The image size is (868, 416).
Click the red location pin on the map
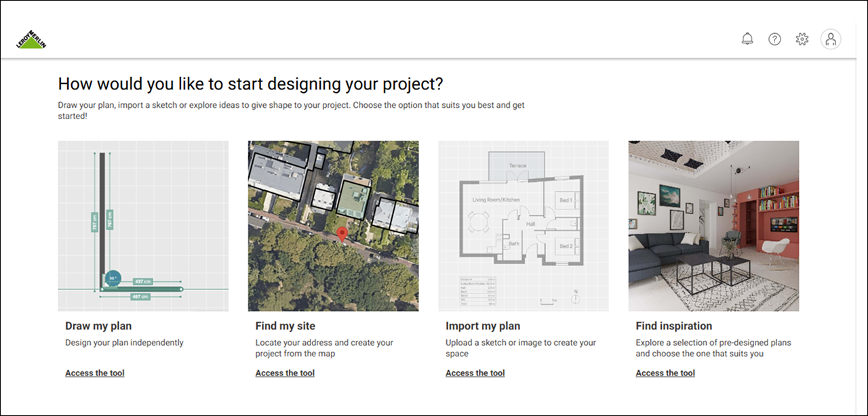[342, 234]
